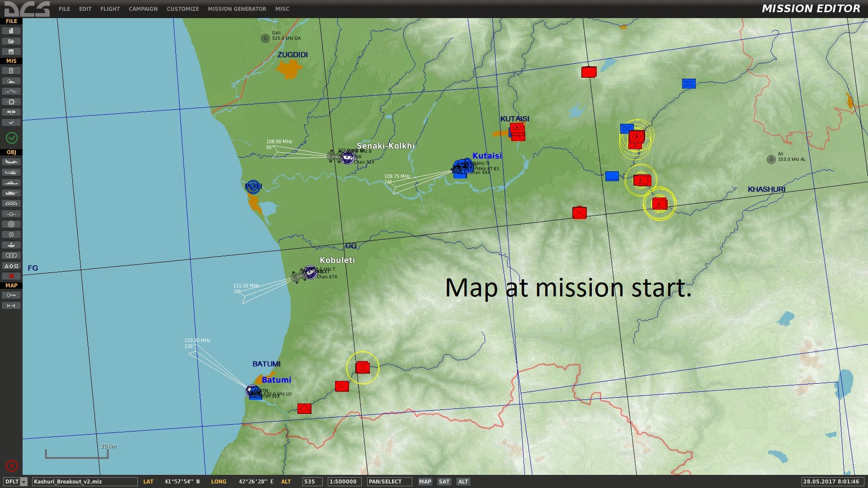Image resolution: width=868 pixels, height=488 pixels.
Task: Click the 110.30 MHz ILS frequency label
Action: (197, 340)
